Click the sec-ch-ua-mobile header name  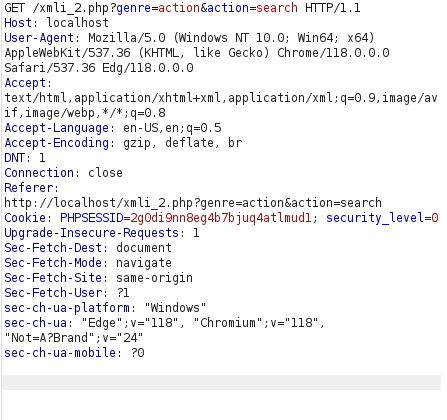coord(60,353)
